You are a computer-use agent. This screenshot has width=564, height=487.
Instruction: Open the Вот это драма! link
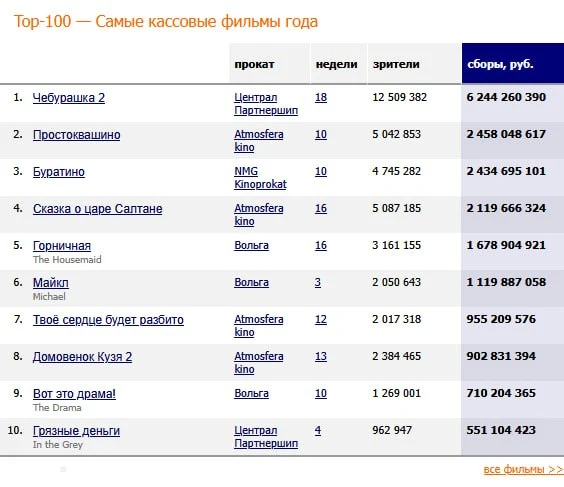tap(74, 394)
